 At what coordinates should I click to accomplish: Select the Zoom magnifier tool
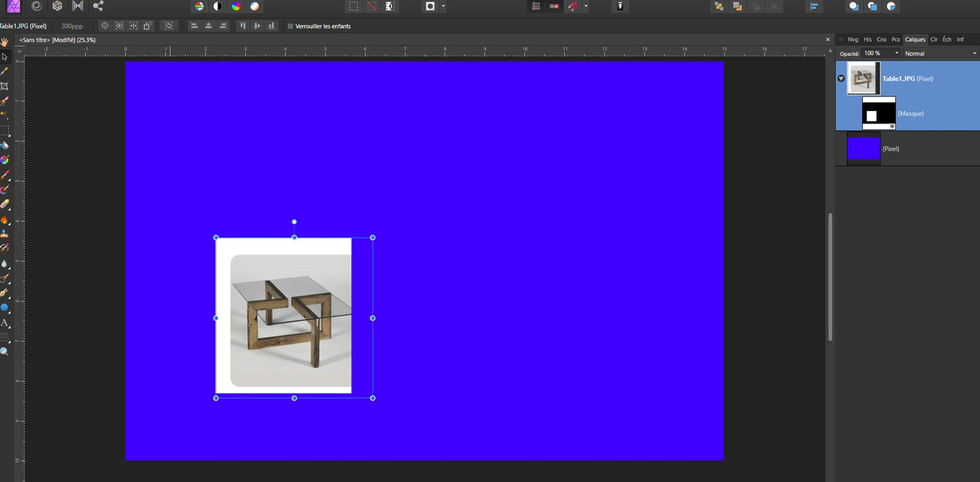coord(5,351)
